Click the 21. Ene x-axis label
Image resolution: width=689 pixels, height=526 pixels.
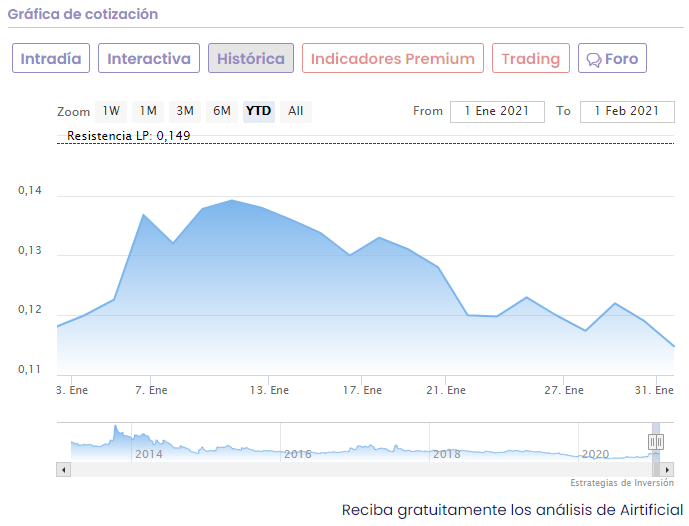(446, 390)
